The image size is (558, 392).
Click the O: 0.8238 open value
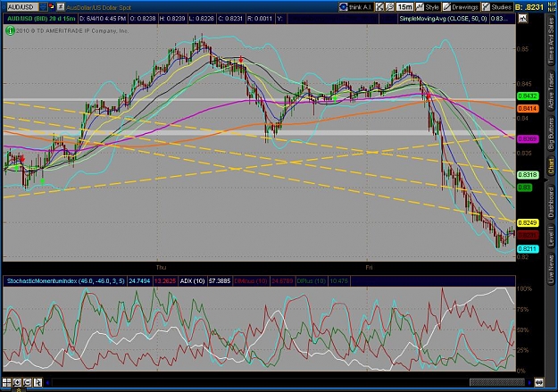142,19
